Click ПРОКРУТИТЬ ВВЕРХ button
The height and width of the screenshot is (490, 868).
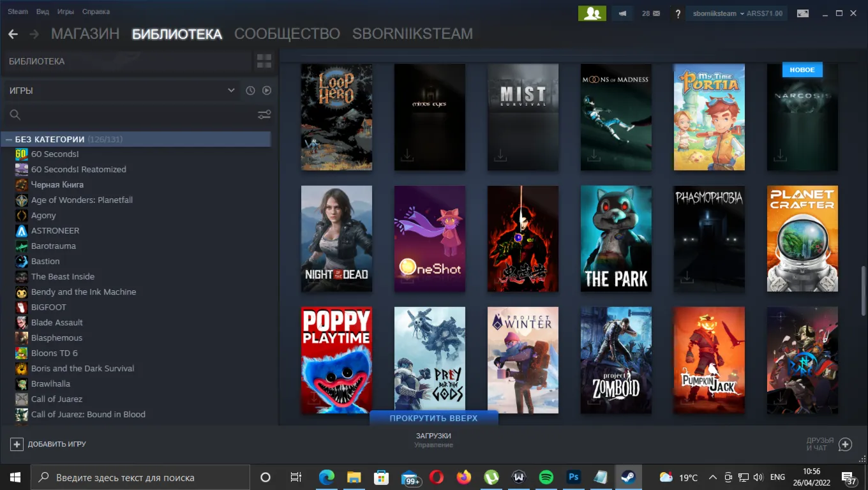coord(433,419)
